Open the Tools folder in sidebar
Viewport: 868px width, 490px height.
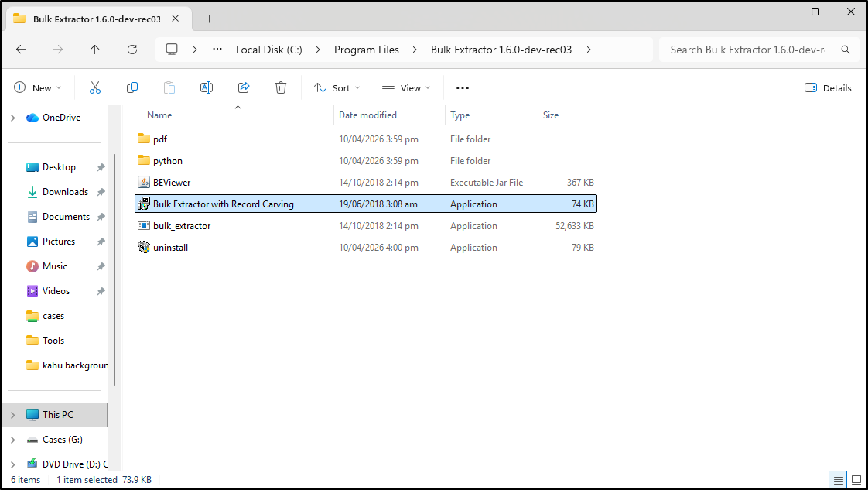53,341
